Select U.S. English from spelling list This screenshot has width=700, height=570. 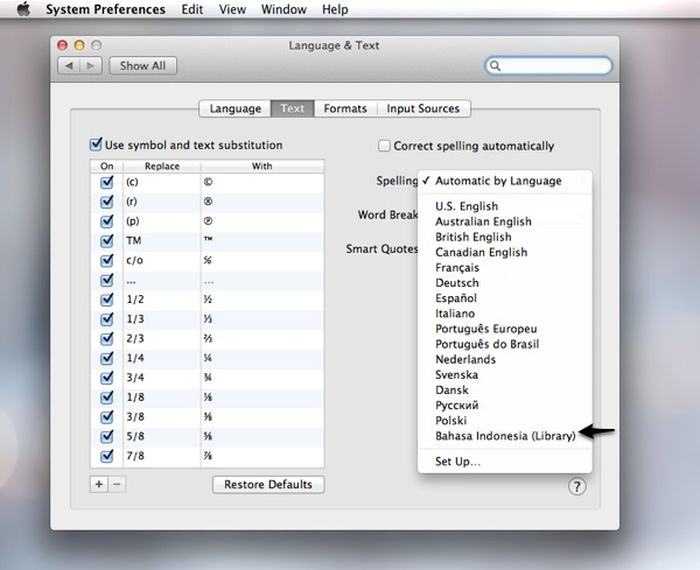505,206
